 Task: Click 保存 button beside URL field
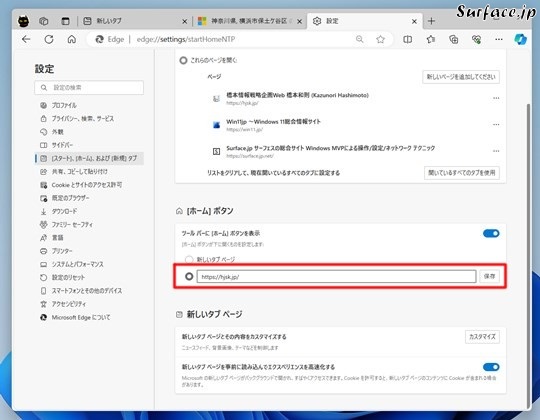(489, 276)
